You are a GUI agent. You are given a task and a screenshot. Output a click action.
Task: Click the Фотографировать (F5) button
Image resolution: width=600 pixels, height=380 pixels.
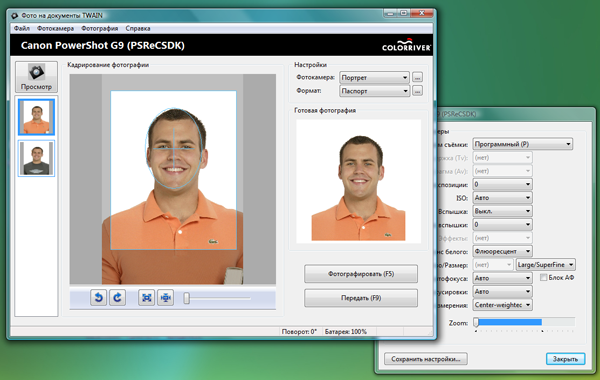[x=361, y=274]
